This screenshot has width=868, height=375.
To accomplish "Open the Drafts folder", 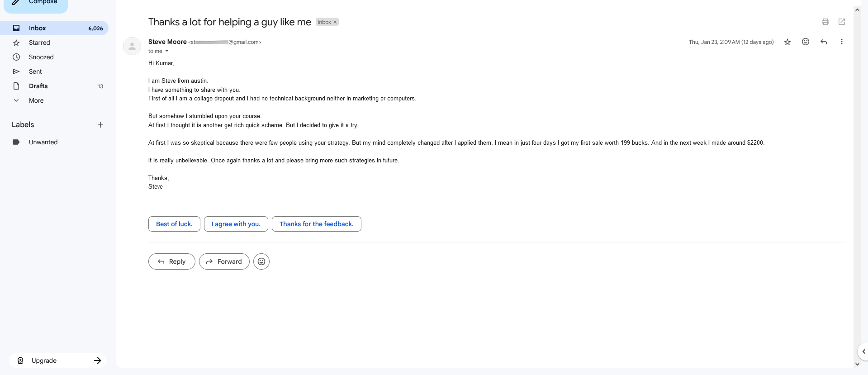I will point(38,86).
